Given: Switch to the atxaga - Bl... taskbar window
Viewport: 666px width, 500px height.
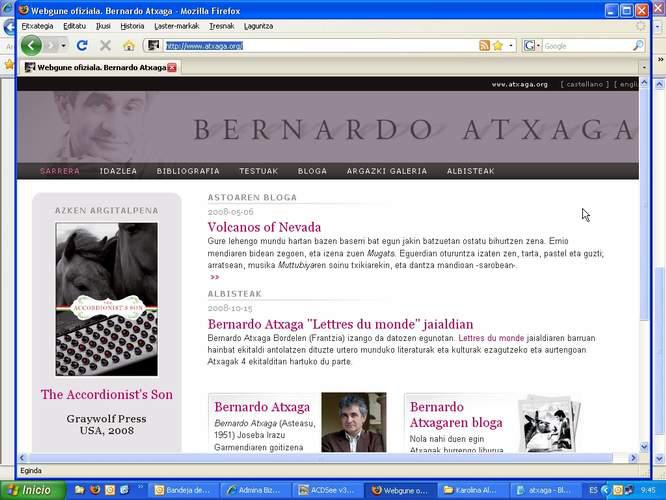Looking at the screenshot, I should tap(543, 490).
